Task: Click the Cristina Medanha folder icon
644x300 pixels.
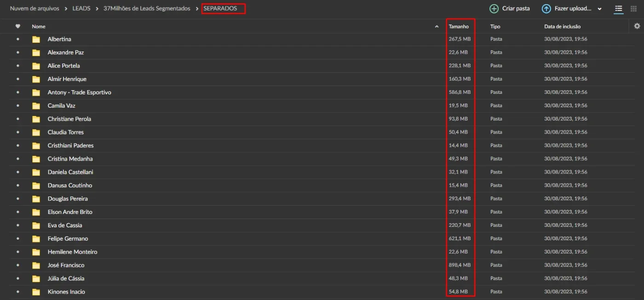Action: 36,159
